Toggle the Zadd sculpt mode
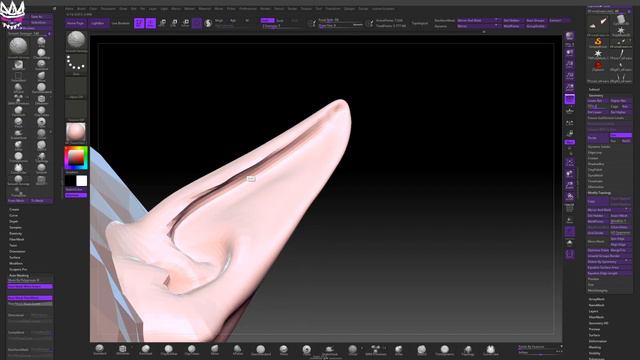The image size is (640, 360). click(x=267, y=20)
